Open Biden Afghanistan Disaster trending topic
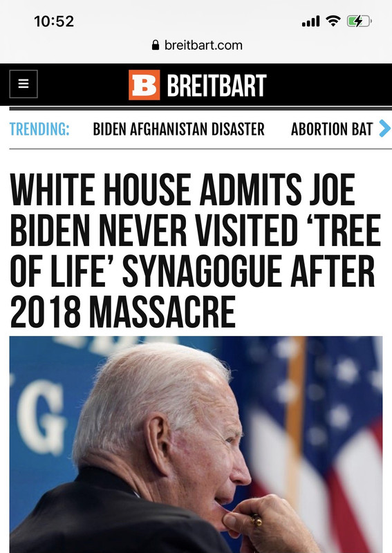The width and height of the screenshot is (392, 553). click(x=178, y=129)
